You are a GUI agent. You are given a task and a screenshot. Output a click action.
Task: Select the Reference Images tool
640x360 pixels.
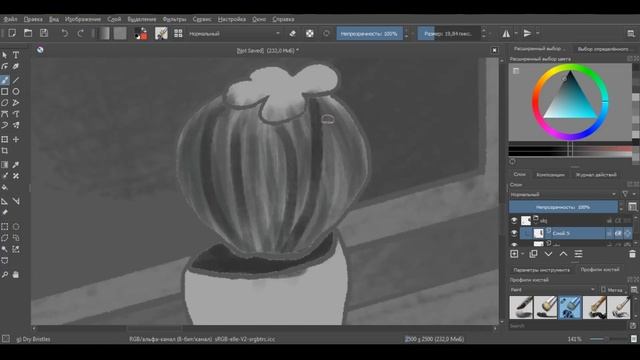(4, 212)
